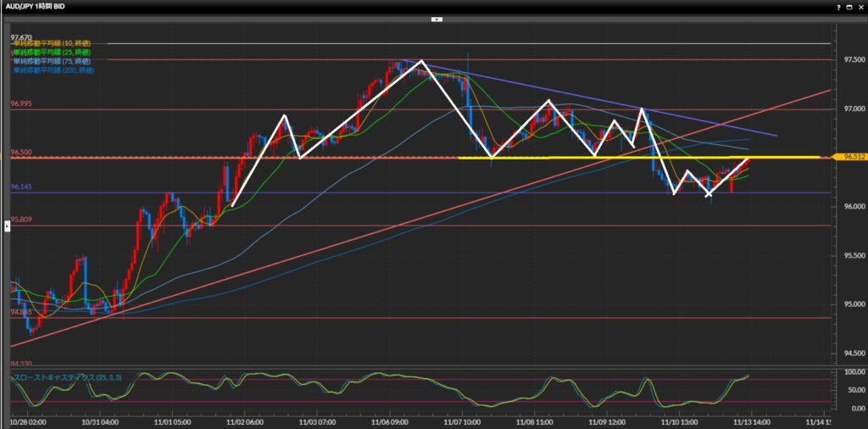Expand the top panel collapse arrow

[437, 19]
